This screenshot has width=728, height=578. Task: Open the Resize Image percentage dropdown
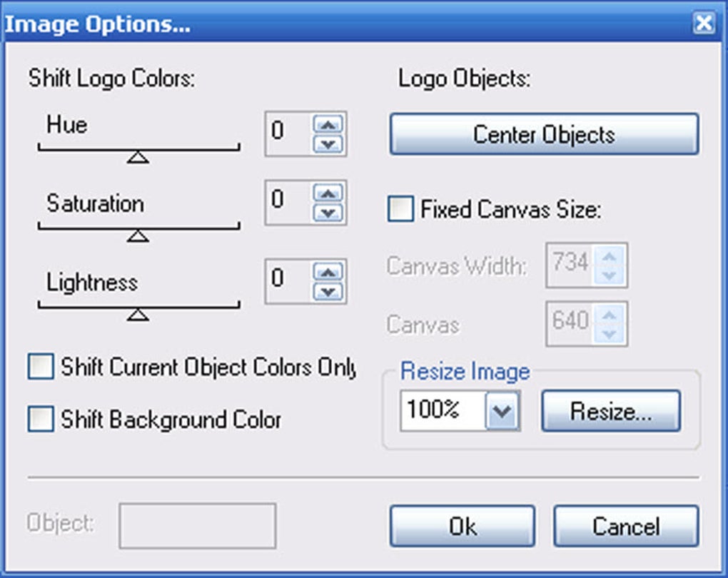[502, 412]
